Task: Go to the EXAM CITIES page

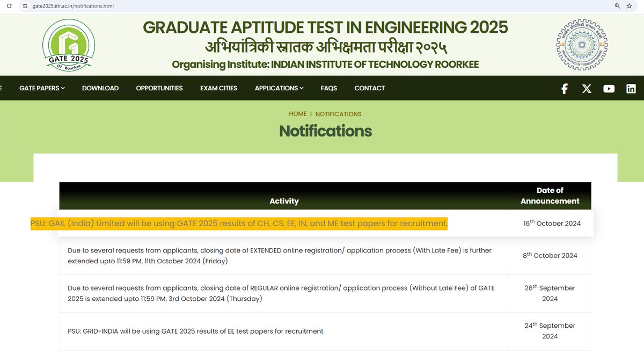Action: (218, 88)
